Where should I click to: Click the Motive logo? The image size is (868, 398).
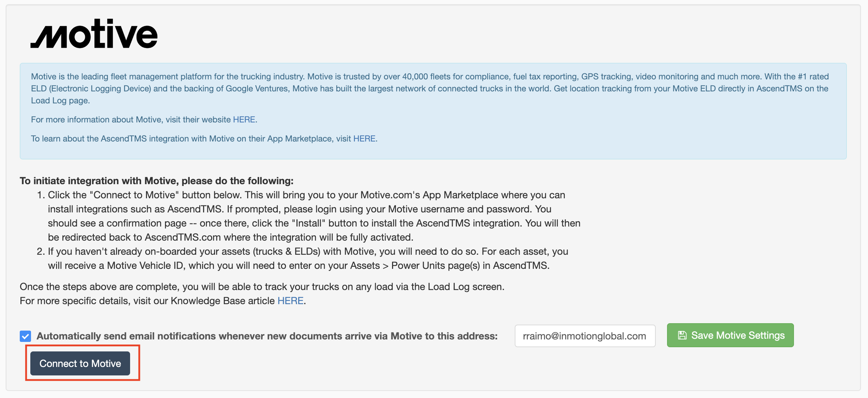[94, 34]
